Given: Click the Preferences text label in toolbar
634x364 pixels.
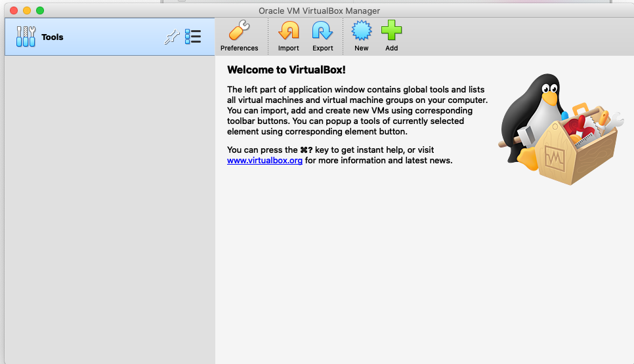Looking at the screenshot, I should 239,48.
